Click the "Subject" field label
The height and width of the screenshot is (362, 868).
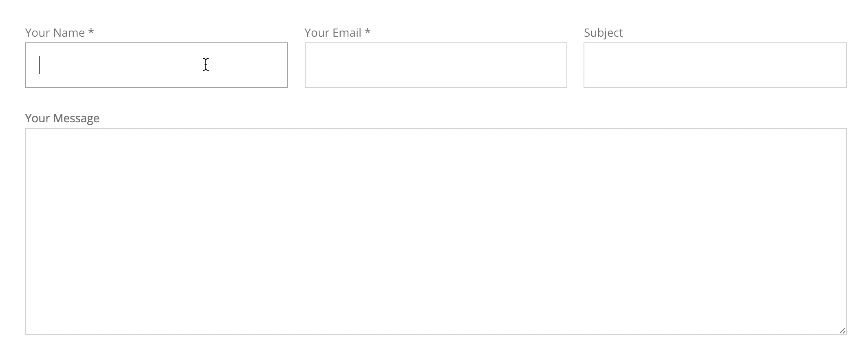click(603, 33)
